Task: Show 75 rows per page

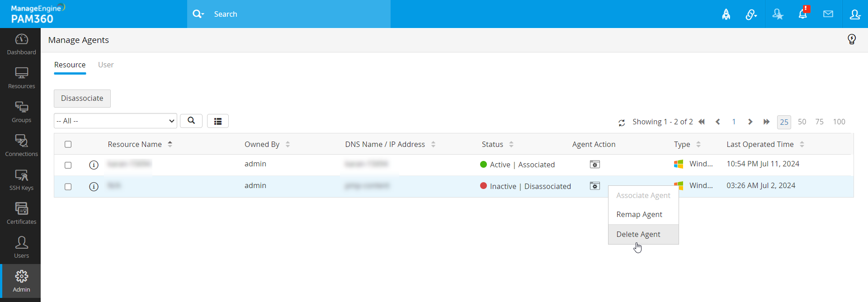Action: click(x=819, y=122)
